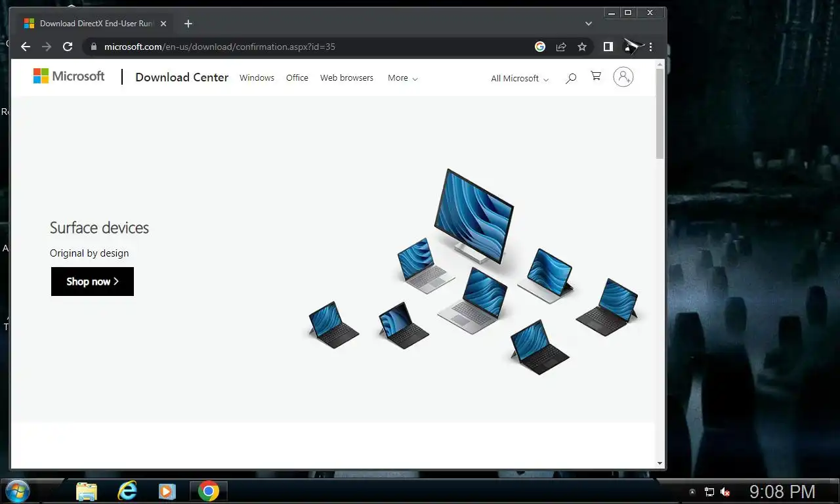Share this page using the share icon

[561, 47]
